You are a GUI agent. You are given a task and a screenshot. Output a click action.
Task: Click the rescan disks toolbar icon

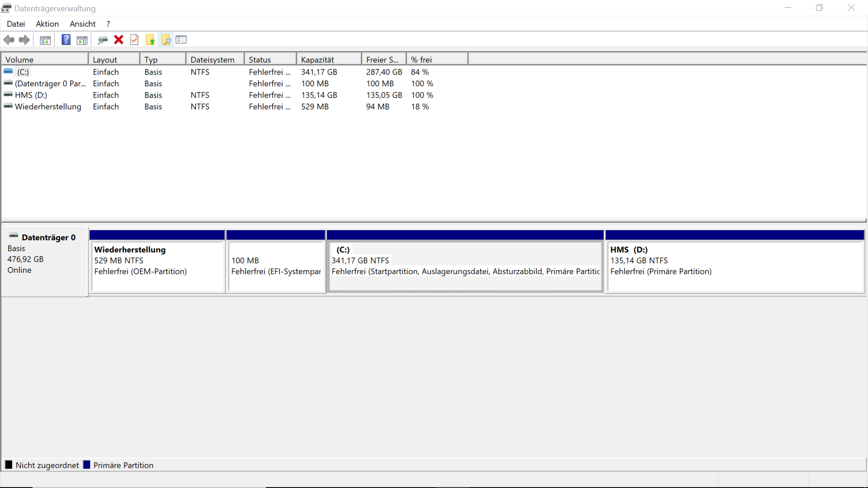pos(103,40)
